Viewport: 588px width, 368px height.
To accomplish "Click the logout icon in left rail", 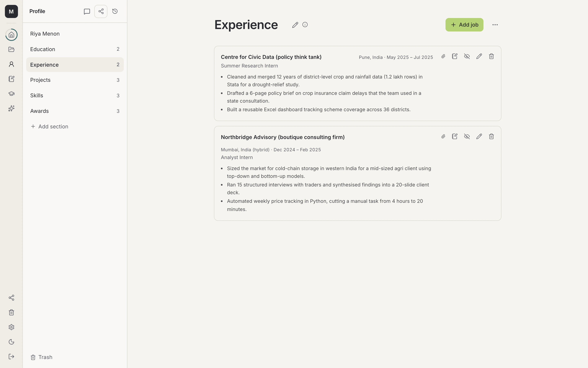I will (x=11, y=357).
